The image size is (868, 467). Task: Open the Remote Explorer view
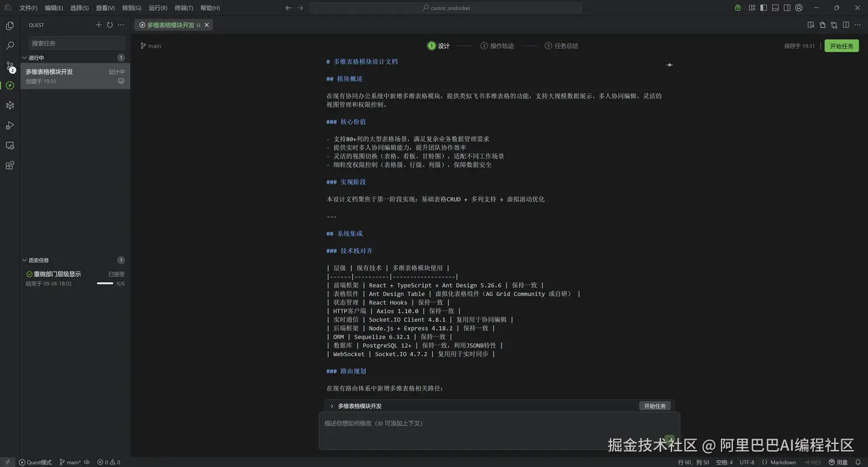(10, 145)
